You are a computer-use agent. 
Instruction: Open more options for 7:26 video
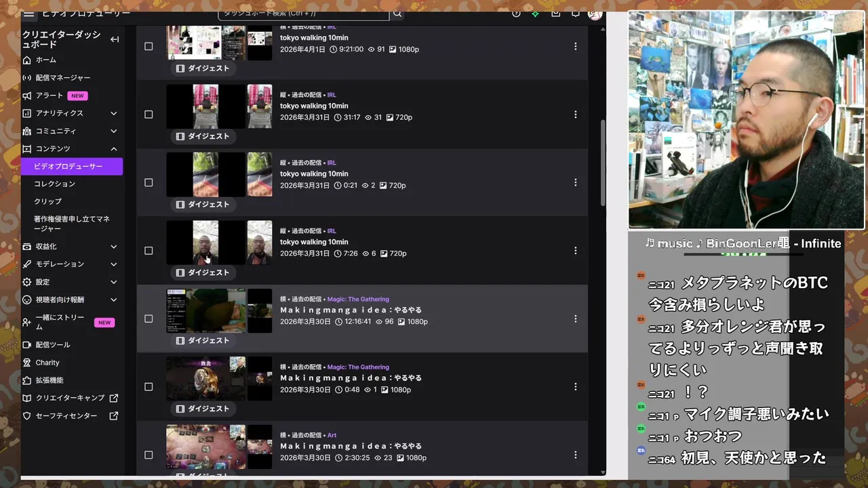point(575,251)
